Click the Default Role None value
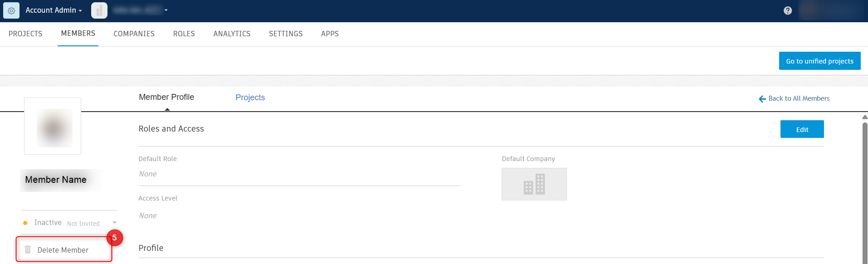868x264 pixels. click(148, 174)
